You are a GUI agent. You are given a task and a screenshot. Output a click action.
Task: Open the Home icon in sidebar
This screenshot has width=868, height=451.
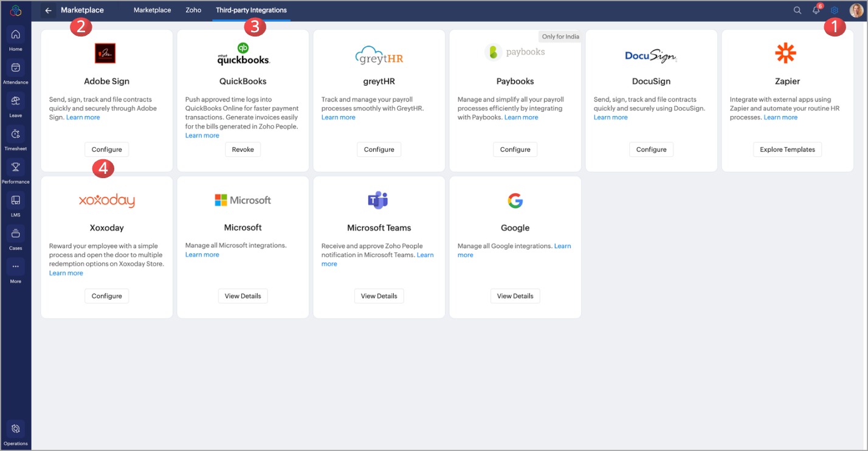[16, 35]
